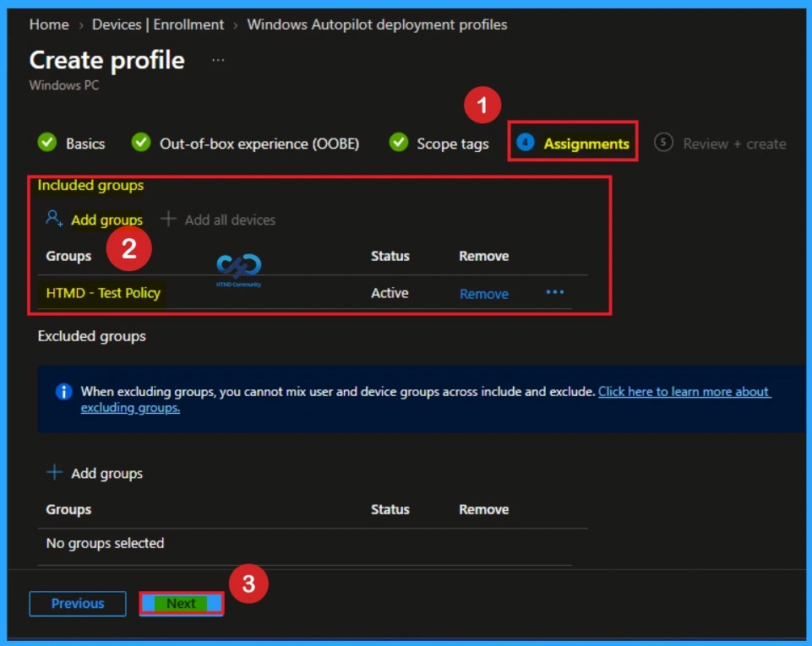The height and width of the screenshot is (646, 812).
Task: Click step 5 circle icon for Review
Action: (663, 142)
